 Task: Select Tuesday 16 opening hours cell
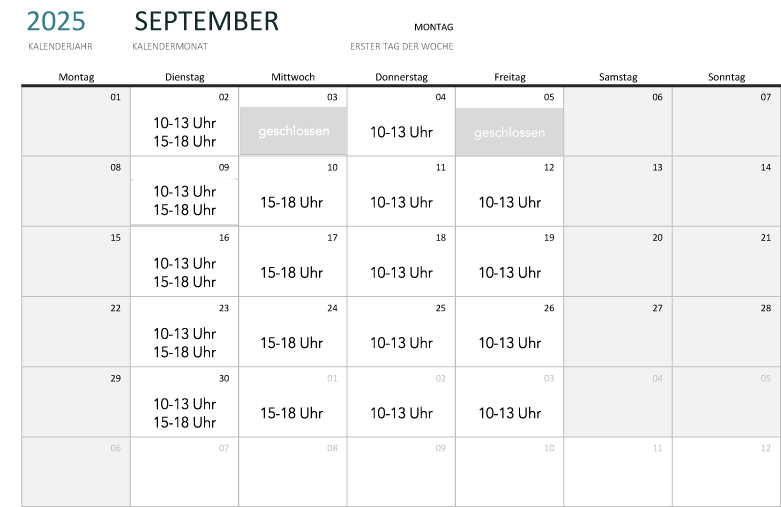pos(185,273)
